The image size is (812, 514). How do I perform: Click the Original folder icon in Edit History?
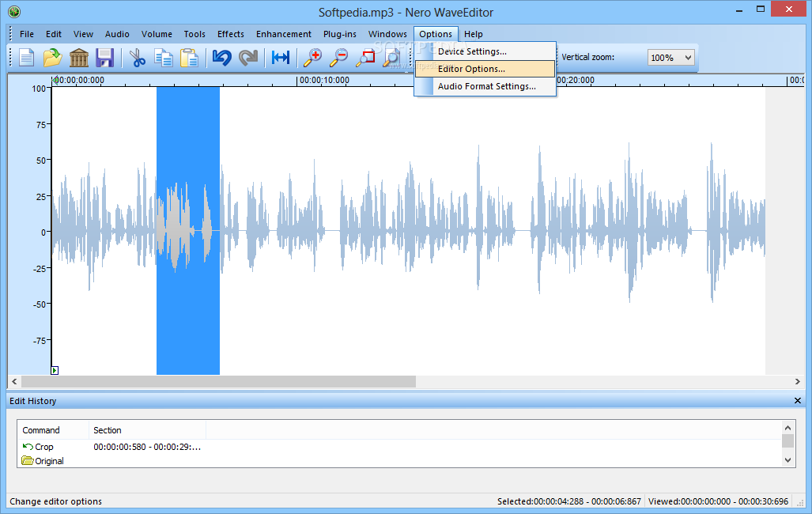pos(28,461)
